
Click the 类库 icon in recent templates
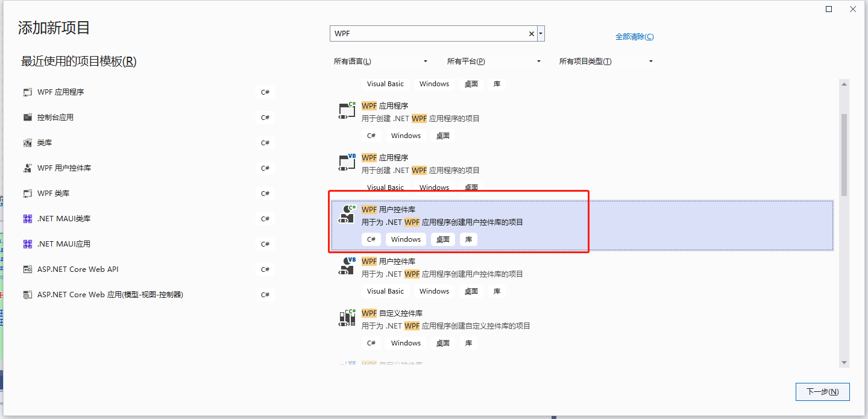27,143
